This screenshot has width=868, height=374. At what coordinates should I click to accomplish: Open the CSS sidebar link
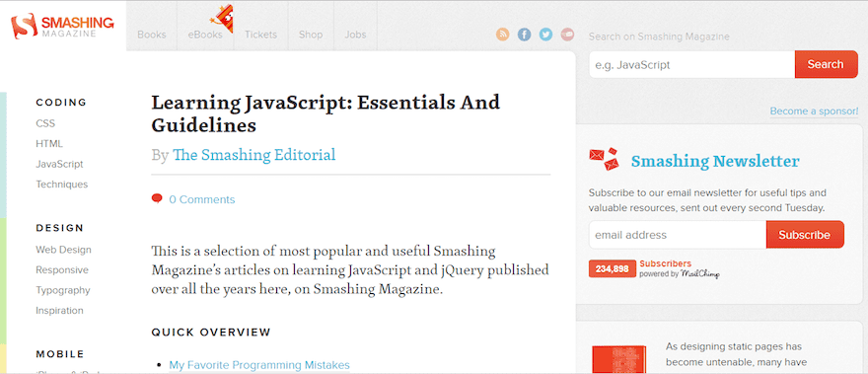point(45,123)
